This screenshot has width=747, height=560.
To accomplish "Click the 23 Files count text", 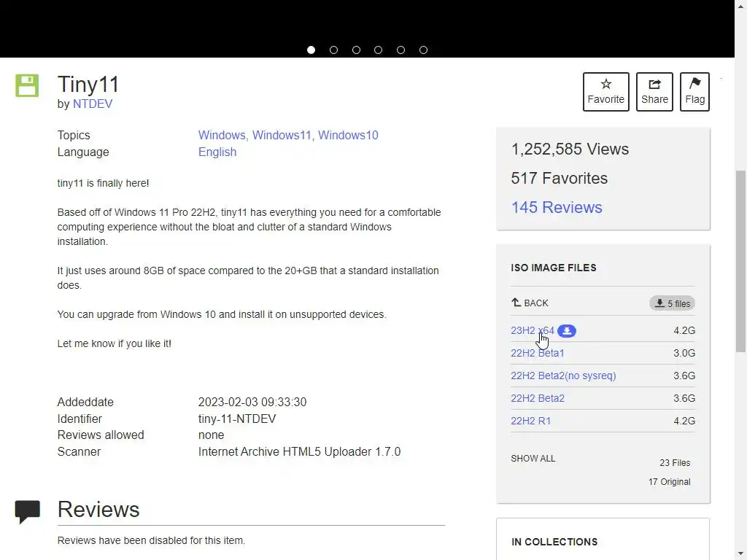I will coord(675,463).
